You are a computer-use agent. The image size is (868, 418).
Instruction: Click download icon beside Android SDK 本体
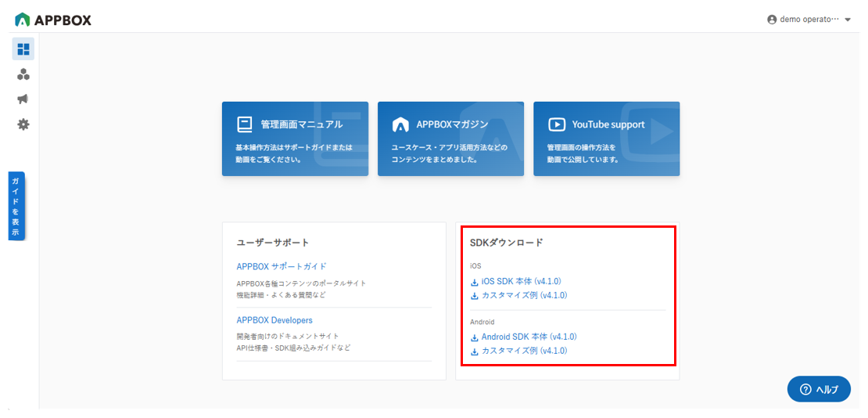pyautogui.click(x=475, y=337)
